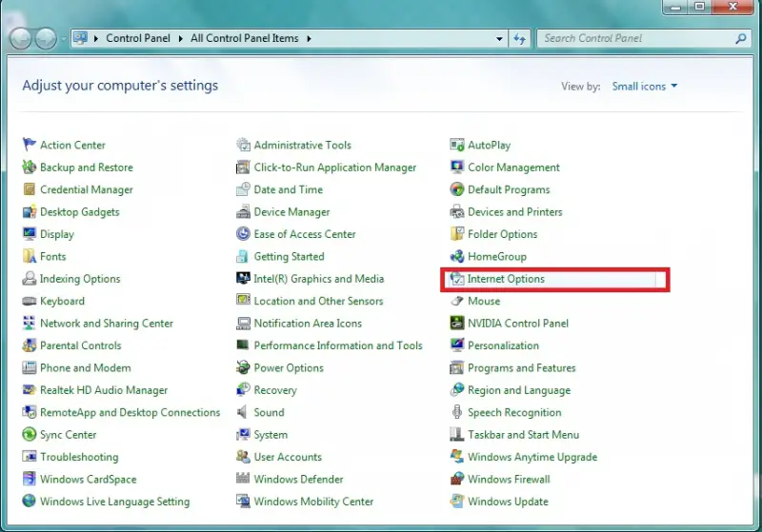Open Notification Area Icons link
Image resolution: width=762 pixels, height=532 pixels.
pos(308,324)
